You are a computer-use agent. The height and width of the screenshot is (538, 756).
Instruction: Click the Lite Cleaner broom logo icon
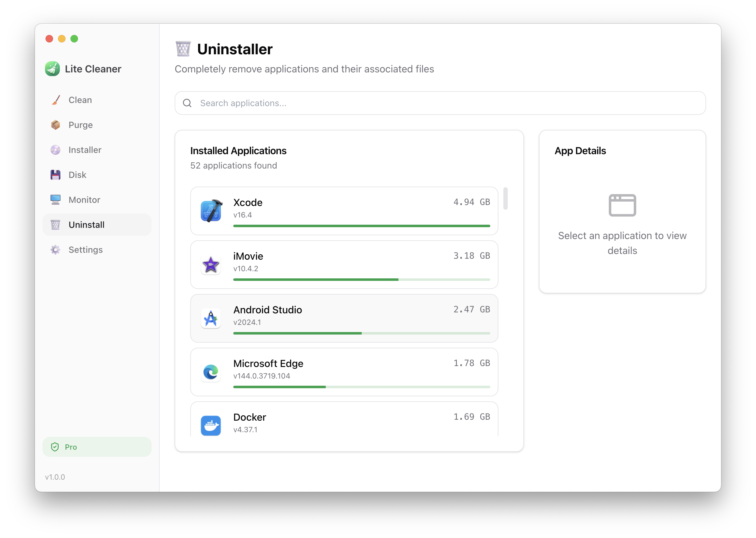[52, 69]
